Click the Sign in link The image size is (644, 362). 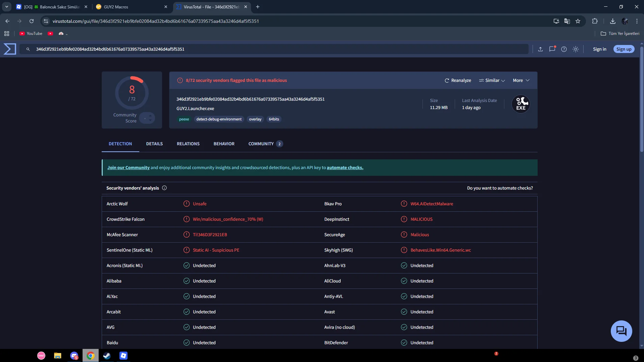(599, 49)
